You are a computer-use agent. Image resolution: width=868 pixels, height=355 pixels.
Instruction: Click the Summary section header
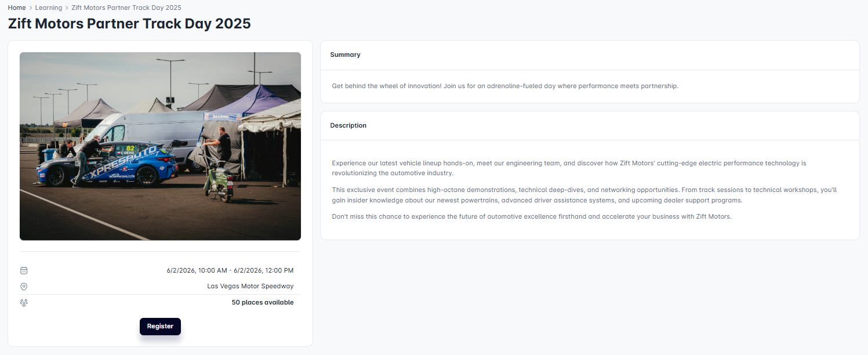pos(345,55)
